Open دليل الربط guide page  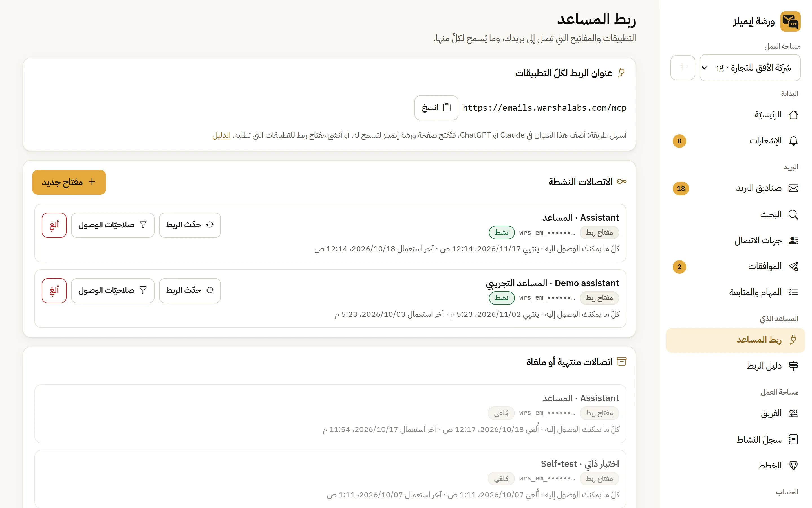point(735,366)
